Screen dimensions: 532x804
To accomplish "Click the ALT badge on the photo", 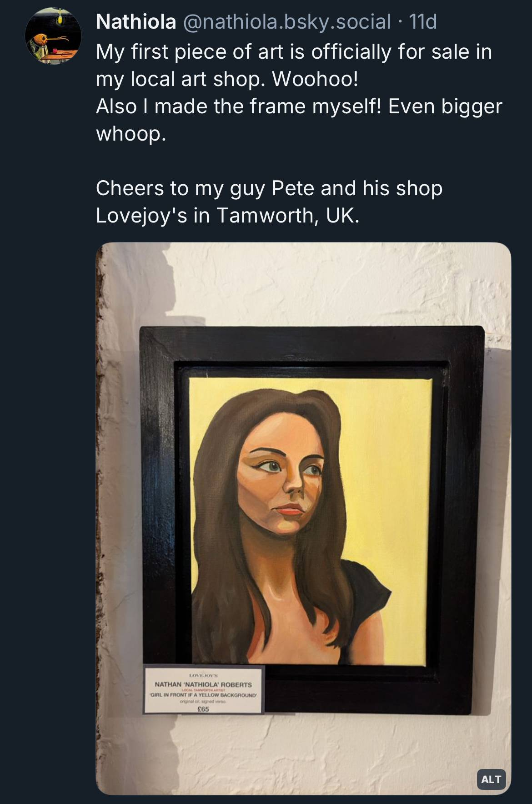I will coord(491,779).
